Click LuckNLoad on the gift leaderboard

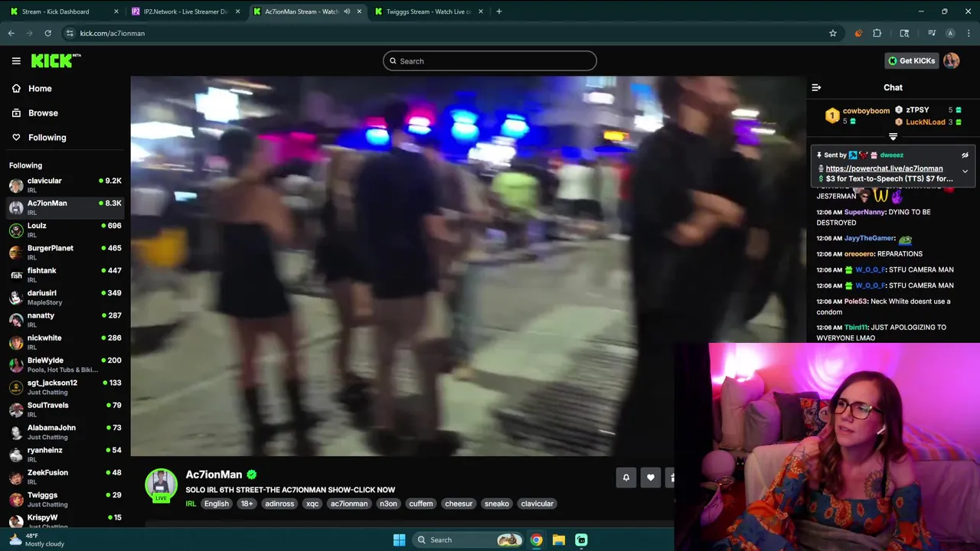(x=925, y=122)
